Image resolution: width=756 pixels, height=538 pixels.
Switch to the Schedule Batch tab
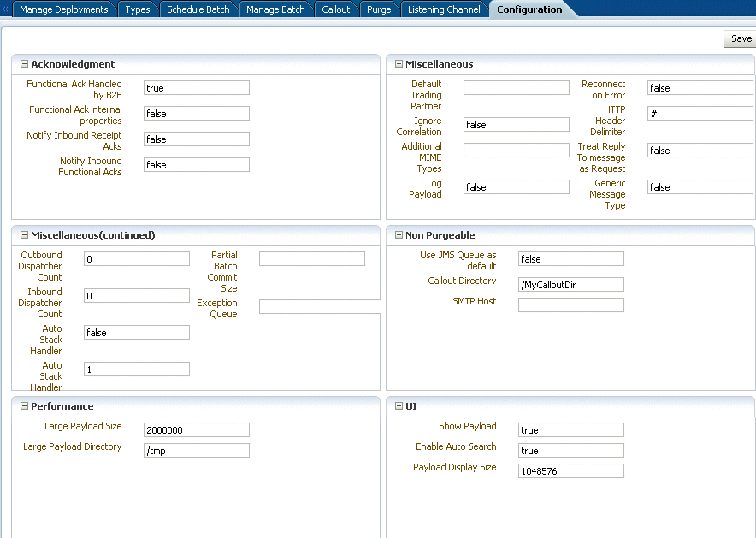point(198,9)
